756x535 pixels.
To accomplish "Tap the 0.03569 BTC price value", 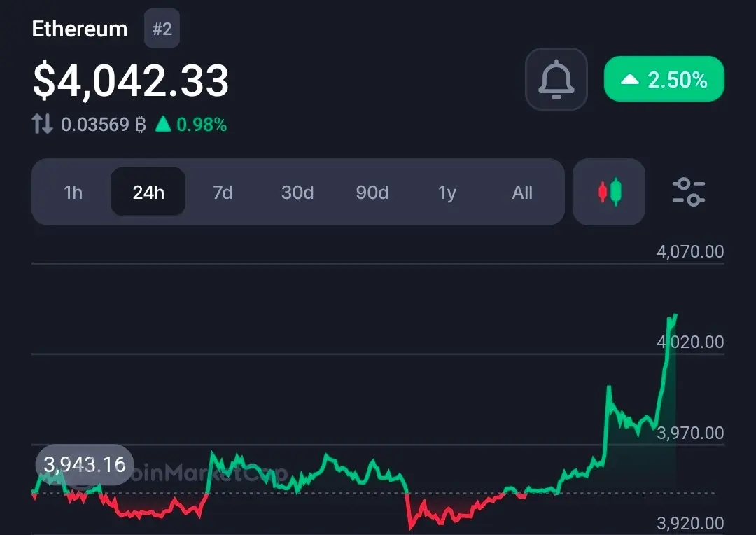I will (x=103, y=125).
